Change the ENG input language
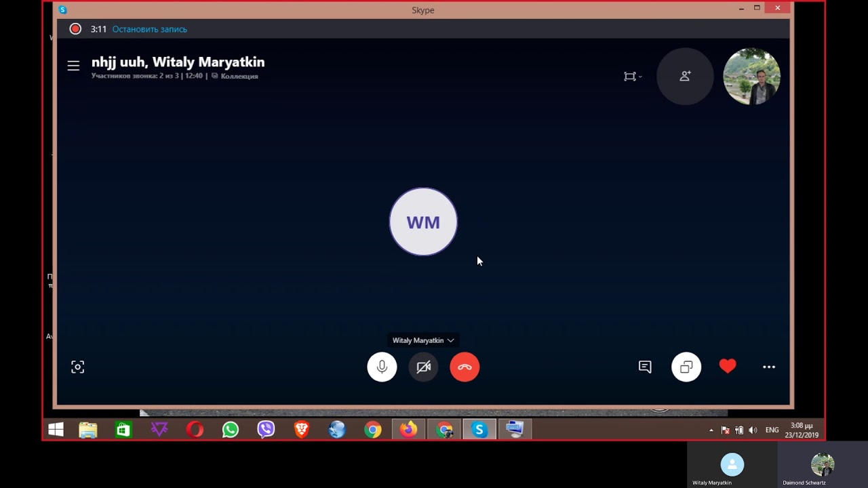 772,430
